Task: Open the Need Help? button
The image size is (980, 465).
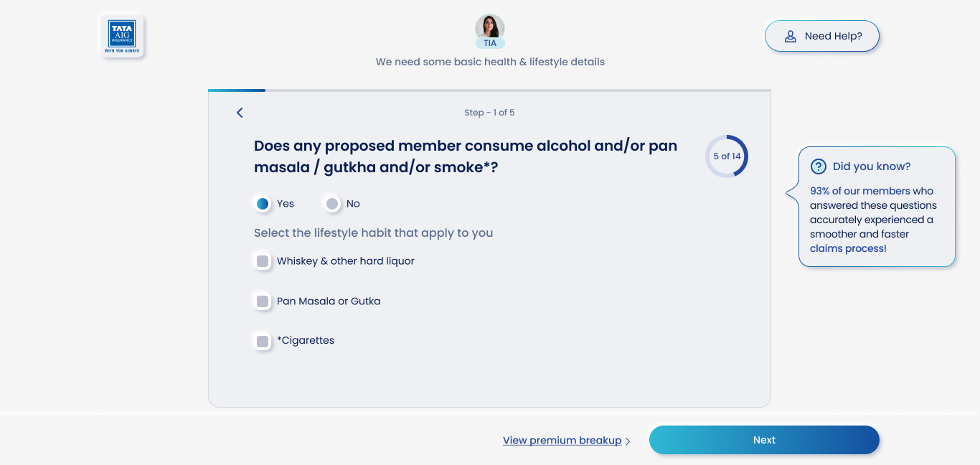Action: pyautogui.click(x=822, y=36)
